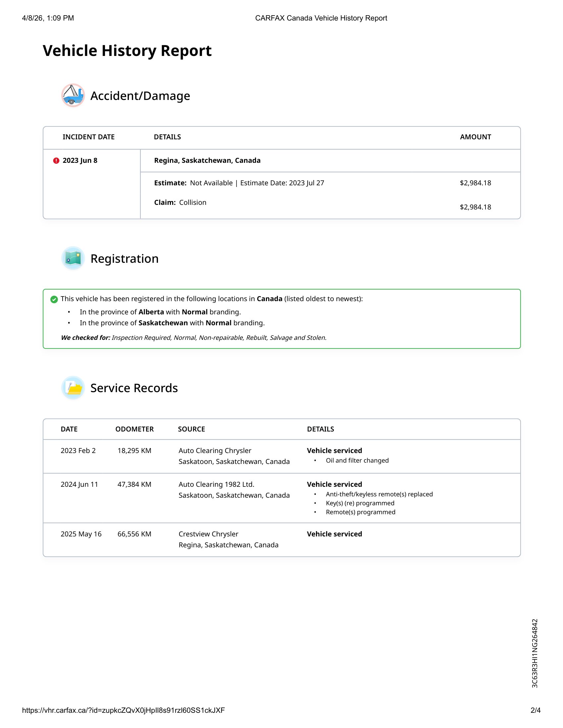Click the Saskatchewan province registration entry
The height and width of the screenshot is (728, 563).
coord(172,323)
